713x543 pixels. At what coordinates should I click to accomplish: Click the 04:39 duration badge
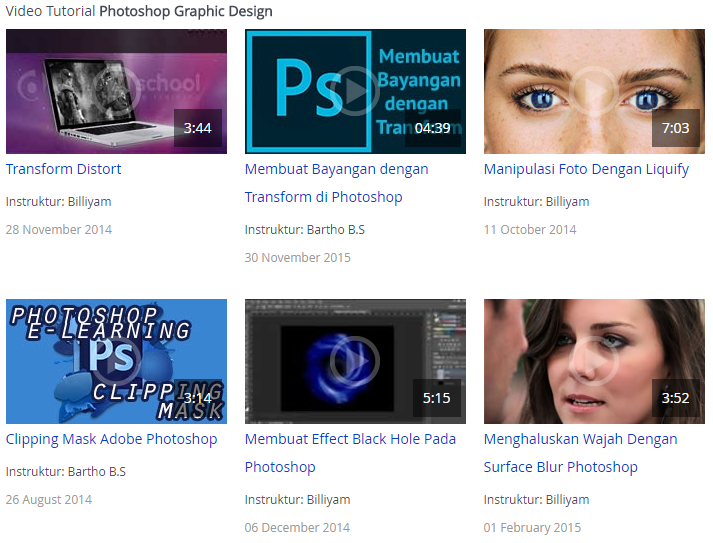(432, 128)
